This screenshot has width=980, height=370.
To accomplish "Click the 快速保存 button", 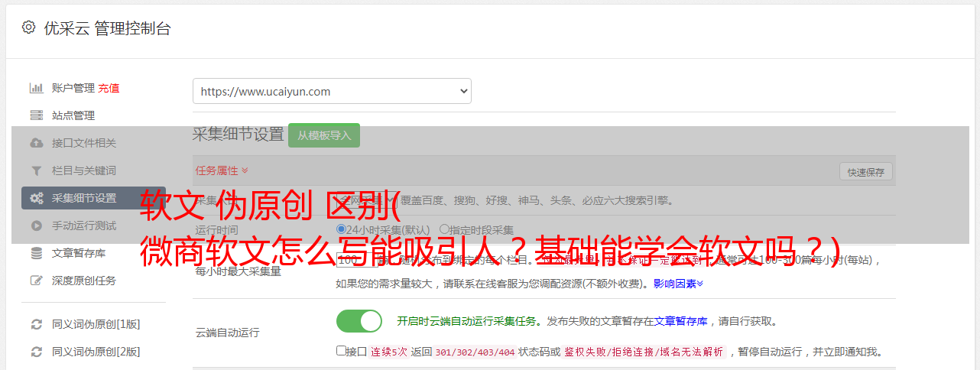I will tap(866, 172).
